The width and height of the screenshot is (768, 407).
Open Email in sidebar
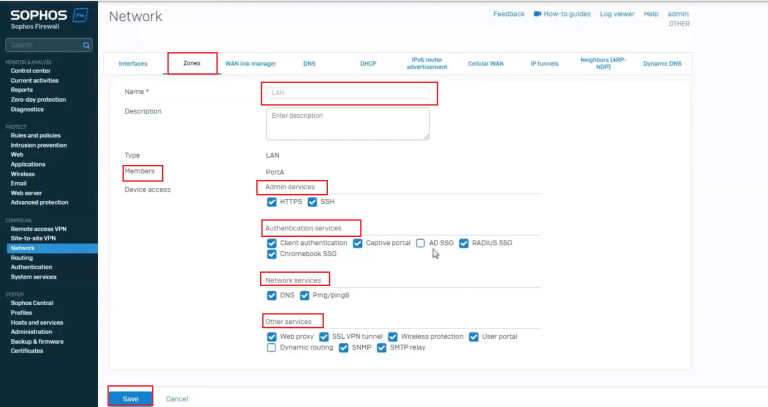18,183
